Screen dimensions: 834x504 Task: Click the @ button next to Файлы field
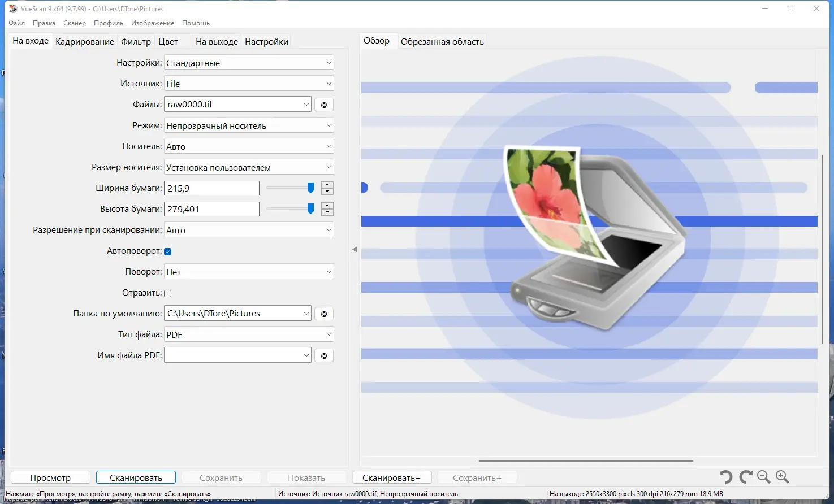point(323,104)
